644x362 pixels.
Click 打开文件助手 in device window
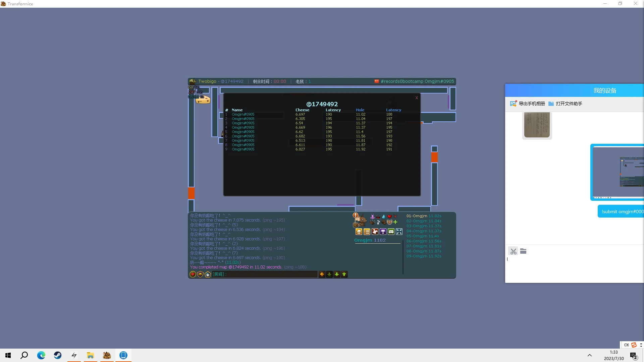tap(565, 104)
